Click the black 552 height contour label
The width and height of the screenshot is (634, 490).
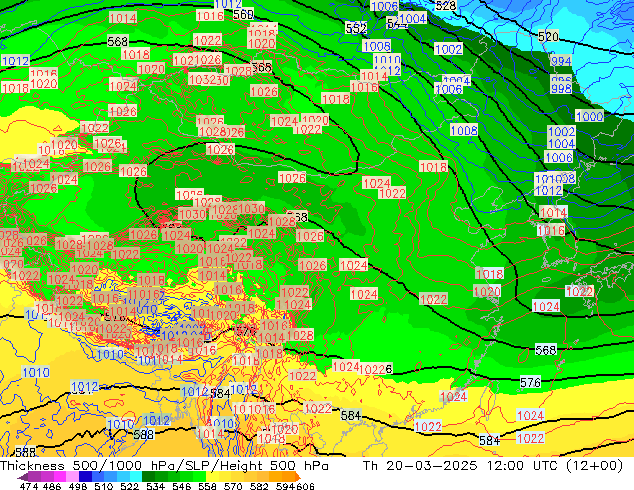(x=356, y=28)
